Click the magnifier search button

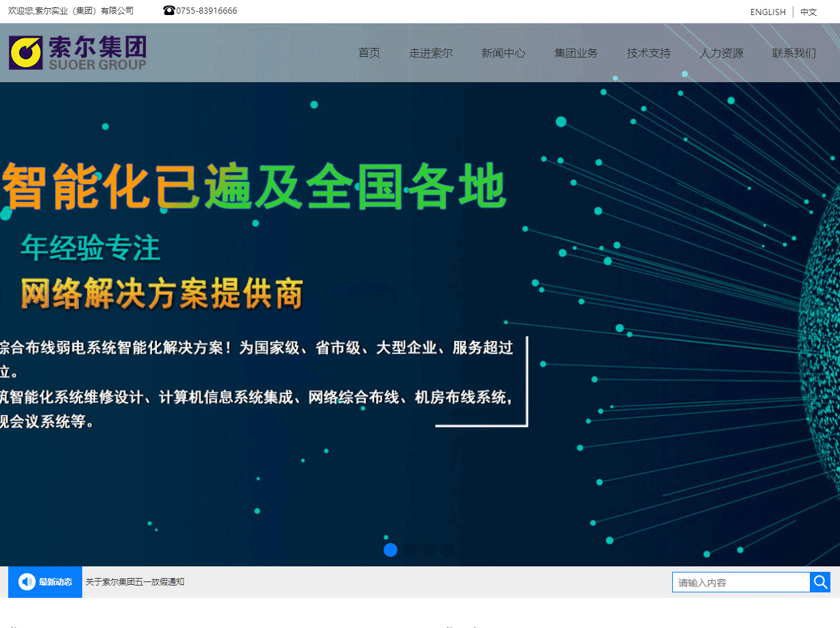point(820,582)
